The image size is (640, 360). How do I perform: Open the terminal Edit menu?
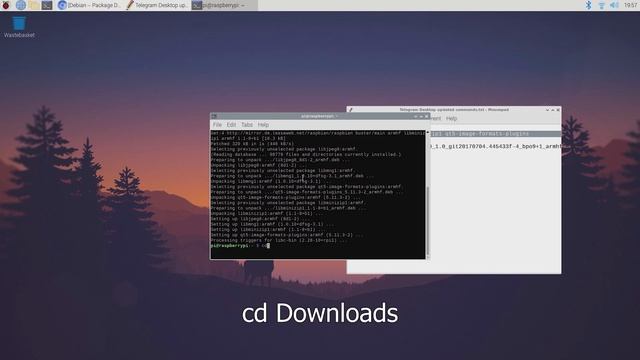(231, 124)
